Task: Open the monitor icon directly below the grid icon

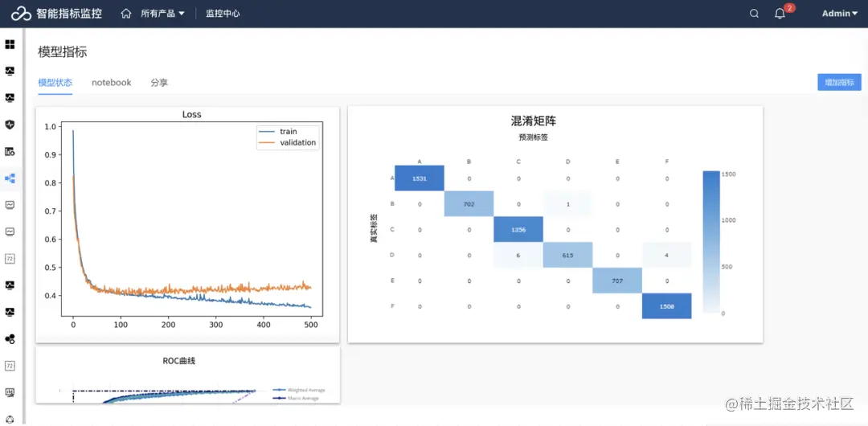Action: coord(10,71)
